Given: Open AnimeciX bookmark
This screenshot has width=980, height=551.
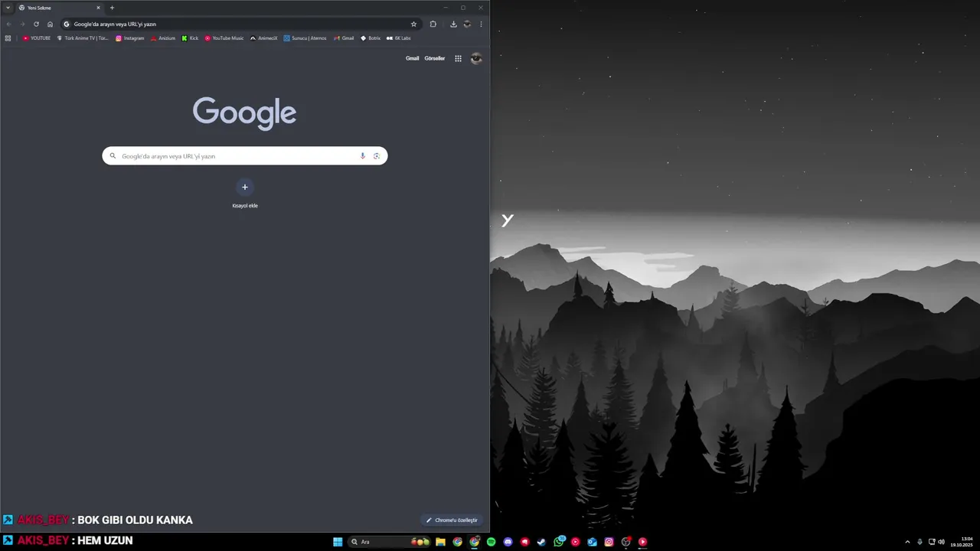Looking at the screenshot, I should tap(264, 38).
